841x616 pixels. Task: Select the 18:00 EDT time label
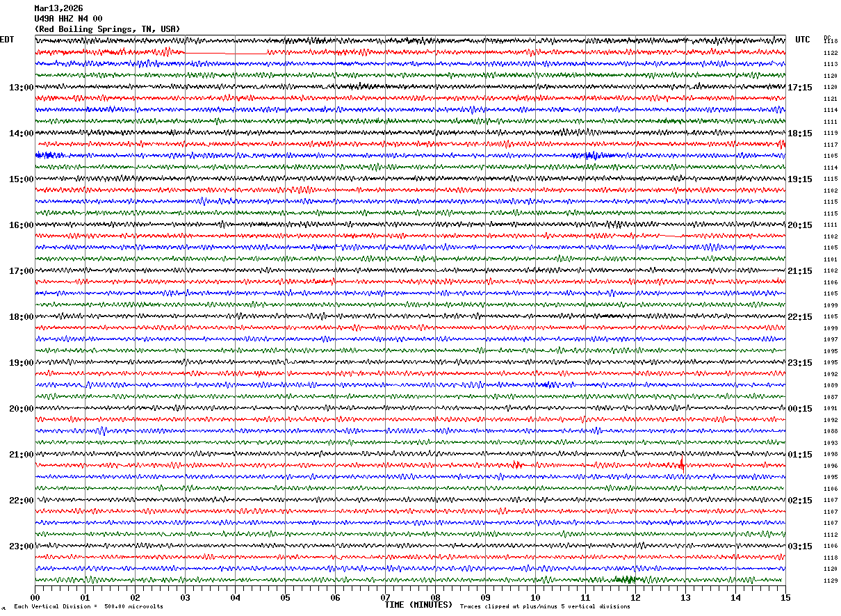pyautogui.click(x=21, y=317)
